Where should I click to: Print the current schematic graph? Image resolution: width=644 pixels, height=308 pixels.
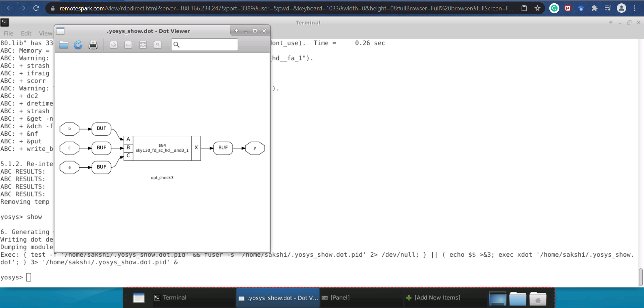(93, 45)
